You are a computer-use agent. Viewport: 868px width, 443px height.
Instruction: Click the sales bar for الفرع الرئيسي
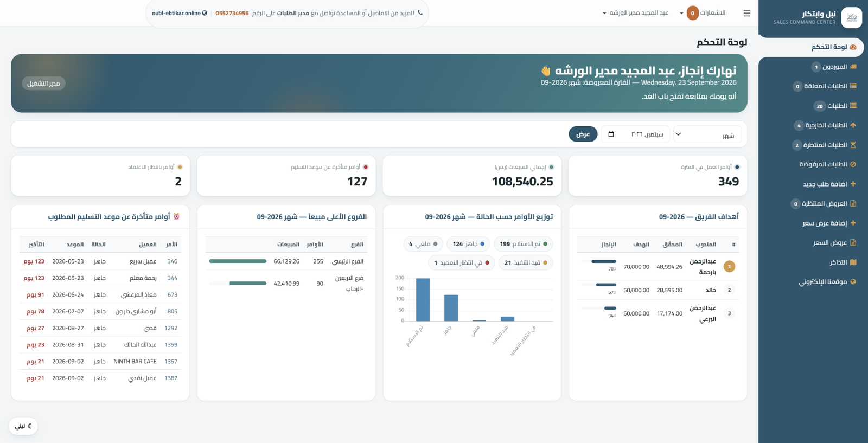[x=238, y=261]
